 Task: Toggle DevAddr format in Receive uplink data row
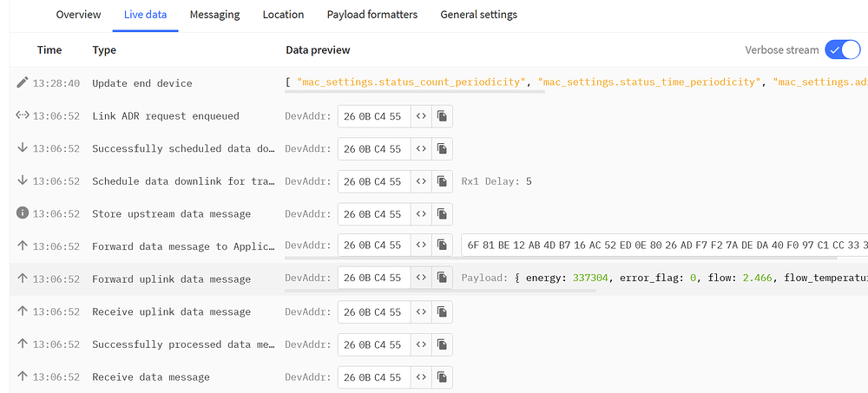pyautogui.click(x=420, y=312)
